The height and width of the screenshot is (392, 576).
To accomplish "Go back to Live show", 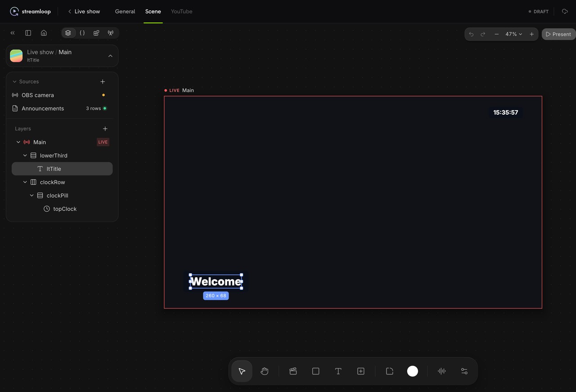I will [84, 11].
